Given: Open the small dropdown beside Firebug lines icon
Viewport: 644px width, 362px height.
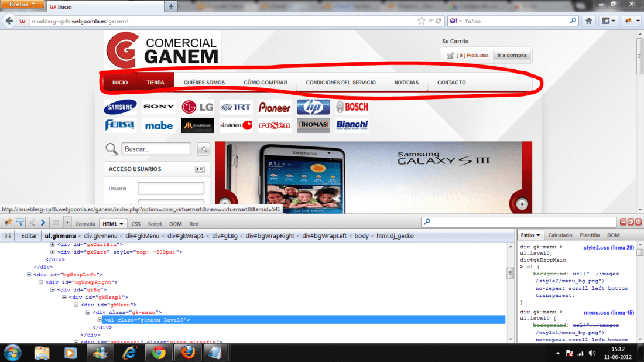Looking at the screenshot, I should coord(67,223).
